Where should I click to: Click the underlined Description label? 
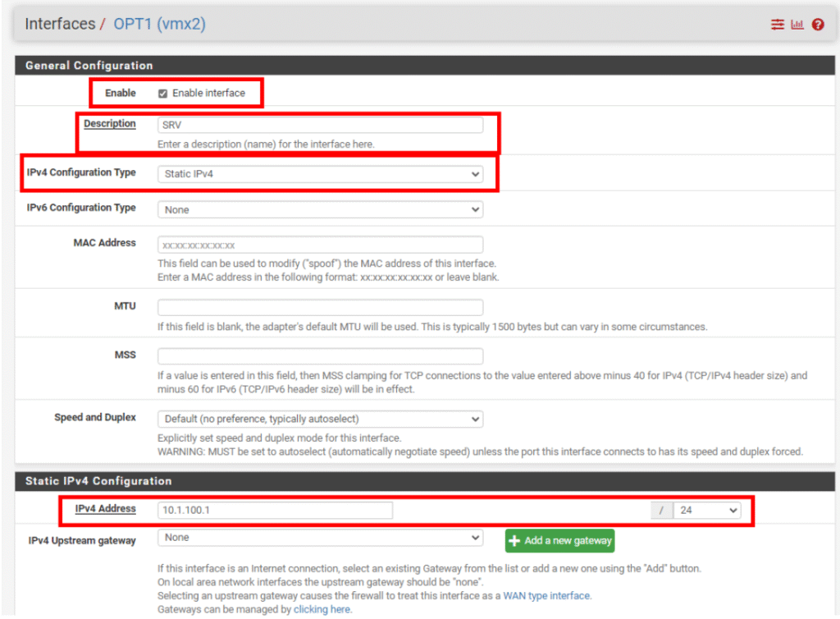point(109,124)
